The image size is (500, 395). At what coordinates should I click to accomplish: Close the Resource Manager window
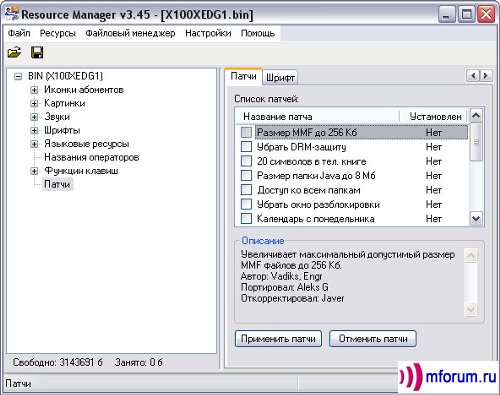click(x=486, y=14)
